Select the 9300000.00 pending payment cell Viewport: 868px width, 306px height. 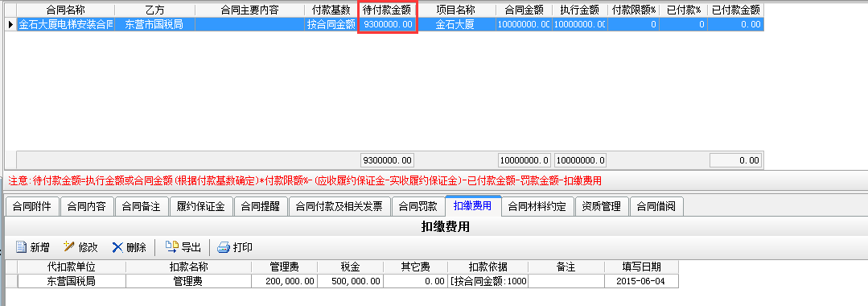coord(388,24)
